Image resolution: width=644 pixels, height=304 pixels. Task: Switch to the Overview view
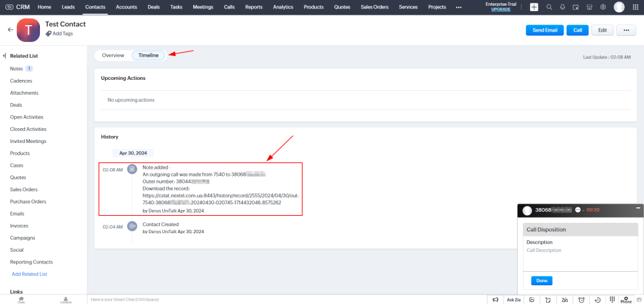click(x=113, y=55)
